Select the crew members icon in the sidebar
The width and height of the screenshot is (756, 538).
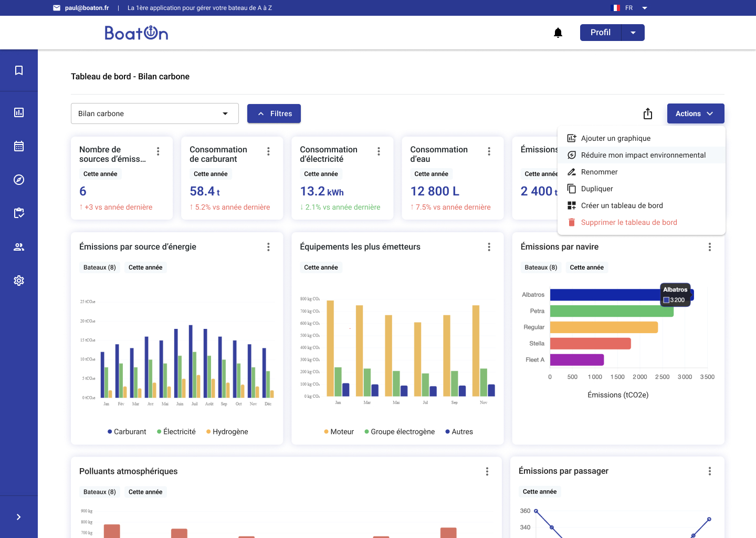pos(19,246)
